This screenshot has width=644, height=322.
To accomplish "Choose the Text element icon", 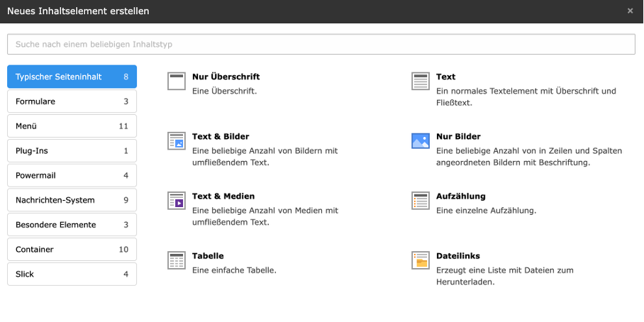I will (421, 82).
